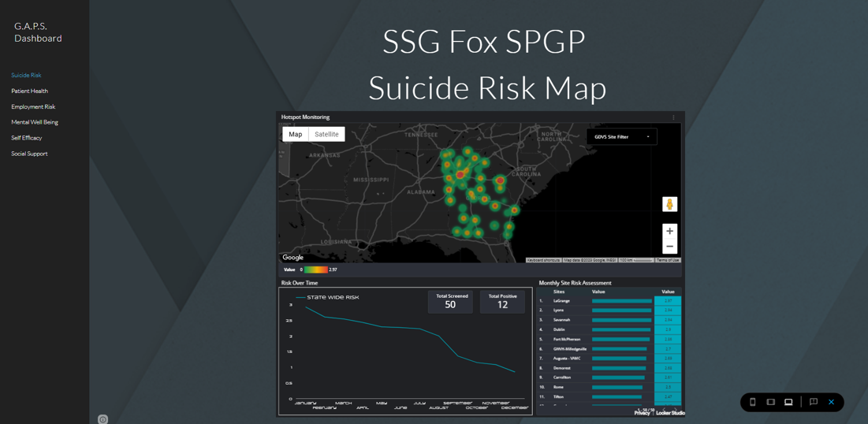Screen dimensions: 868x424
Task: Go to previous page of site table
Action: click(665, 409)
